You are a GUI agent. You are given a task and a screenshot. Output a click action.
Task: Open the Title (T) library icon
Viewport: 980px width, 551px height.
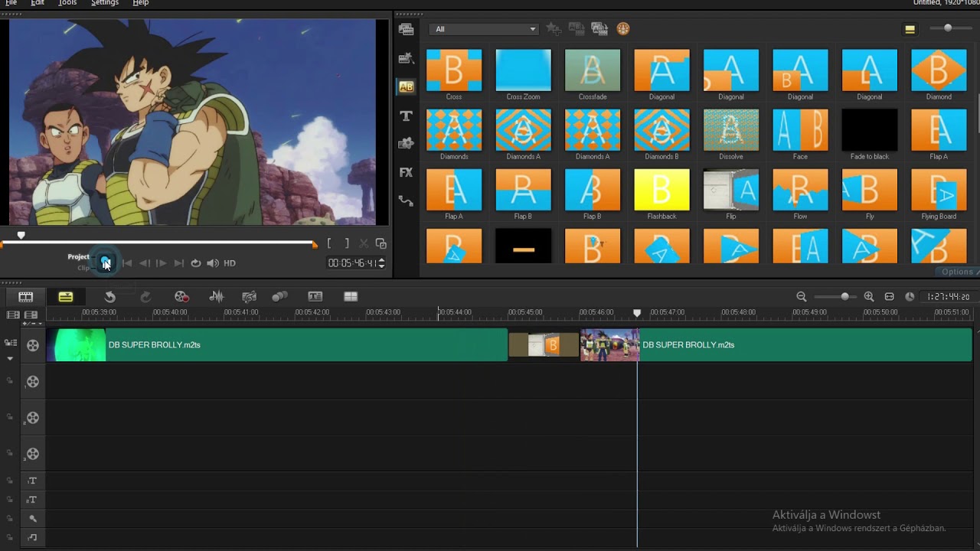[406, 116]
